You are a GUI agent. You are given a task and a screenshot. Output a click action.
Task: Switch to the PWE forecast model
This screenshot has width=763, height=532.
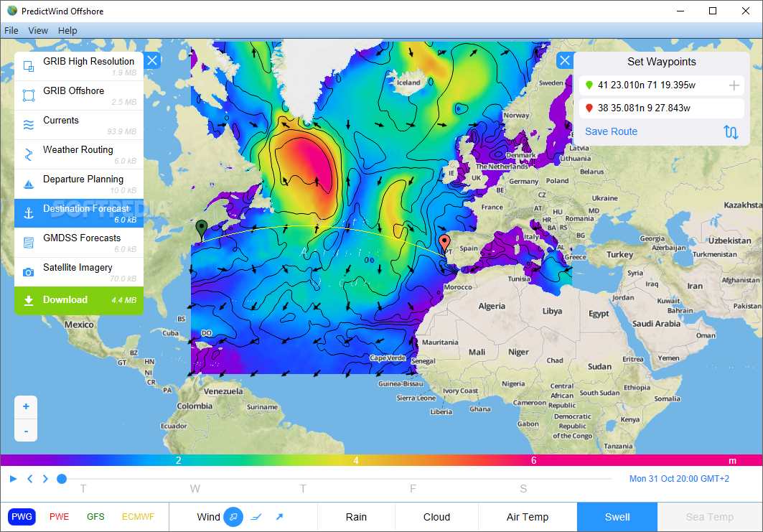[x=60, y=517]
